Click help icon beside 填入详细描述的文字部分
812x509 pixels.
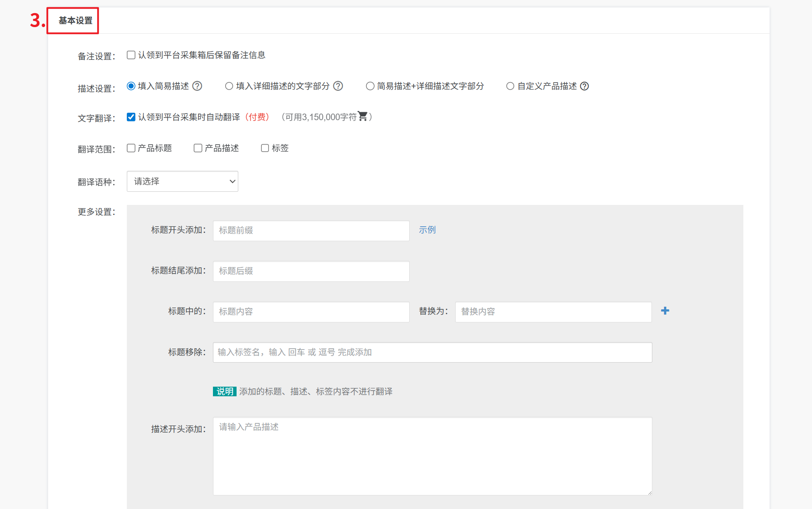pos(338,86)
